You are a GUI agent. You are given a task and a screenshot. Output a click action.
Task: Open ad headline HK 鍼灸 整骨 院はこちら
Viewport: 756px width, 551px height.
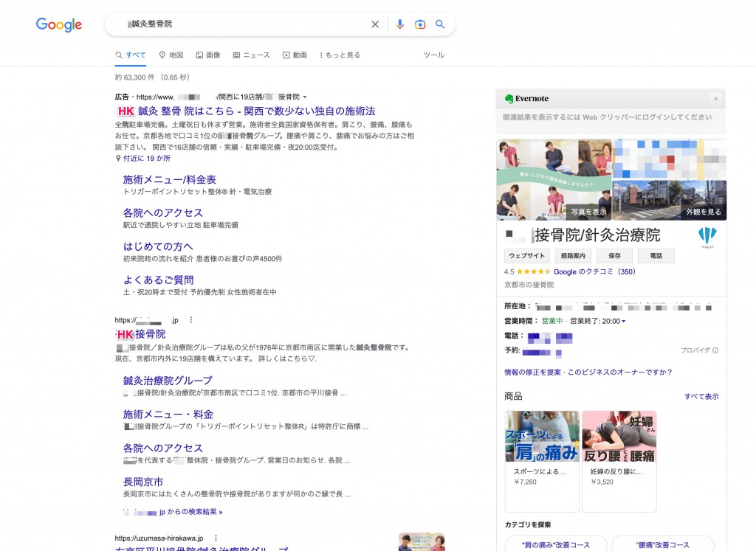tap(246, 111)
